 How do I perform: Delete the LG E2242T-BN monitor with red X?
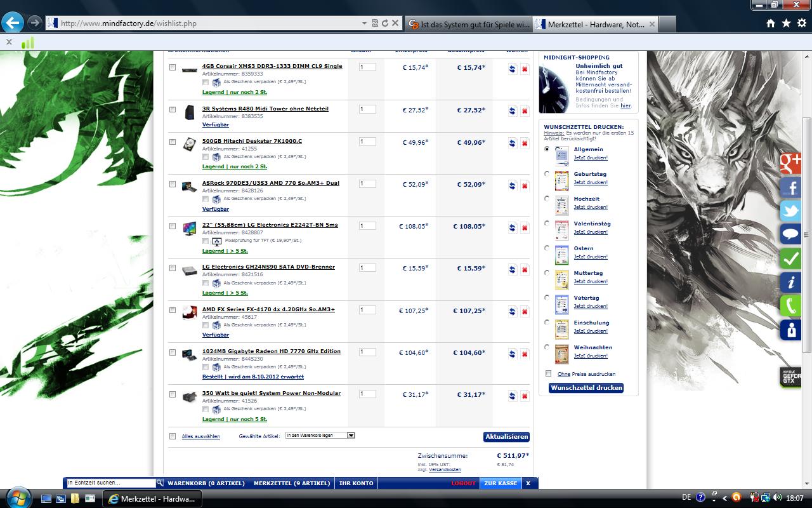pos(525,227)
